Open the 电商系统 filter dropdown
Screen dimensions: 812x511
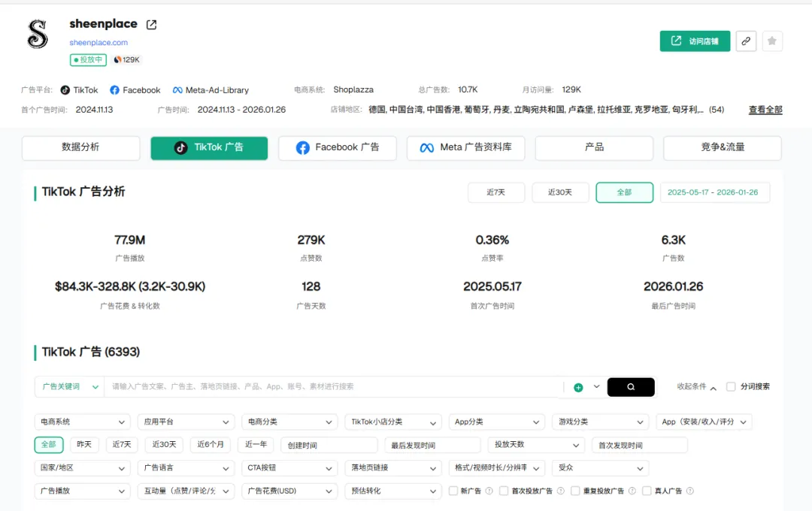click(83, 422)
